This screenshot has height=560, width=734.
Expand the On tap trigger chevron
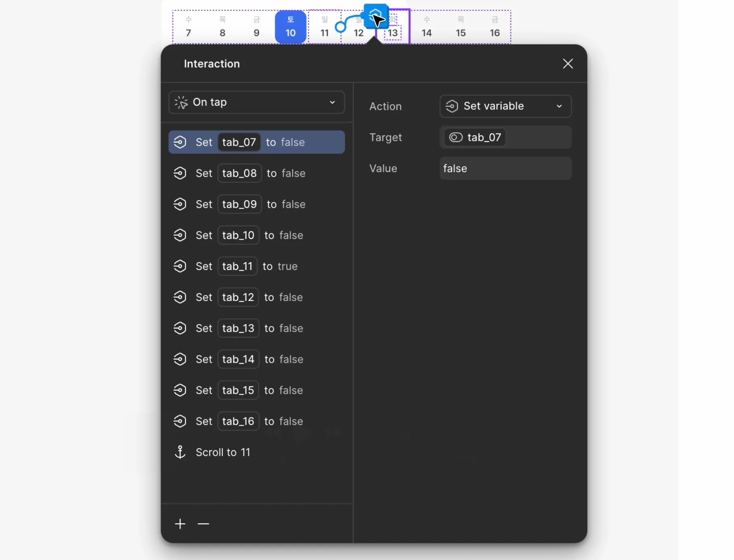point(332,102)
